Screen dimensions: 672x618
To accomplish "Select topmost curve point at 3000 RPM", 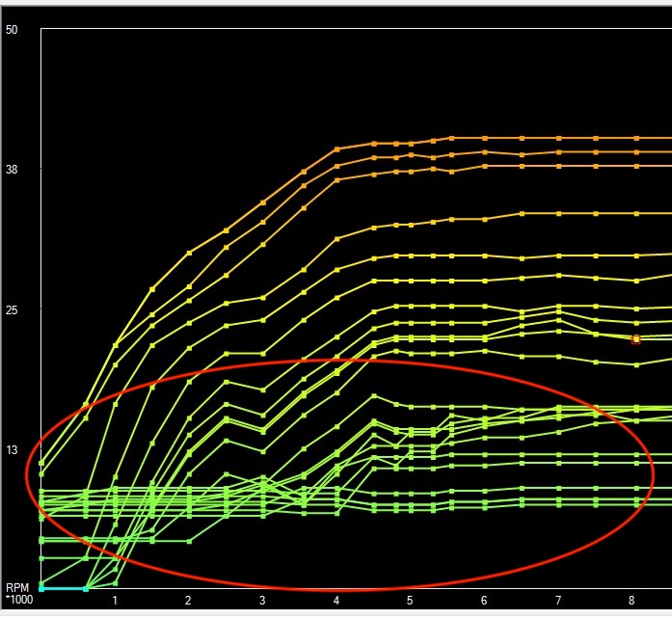I will pyautogui.click(x=262, y=202).
